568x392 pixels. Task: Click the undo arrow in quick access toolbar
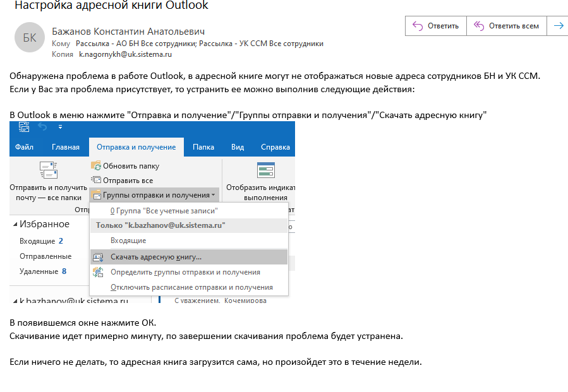pyautogui.click(x=43, y=127)
